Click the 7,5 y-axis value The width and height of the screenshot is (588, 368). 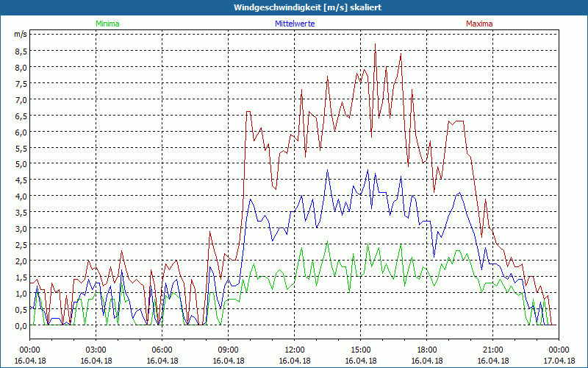point(21,84)
